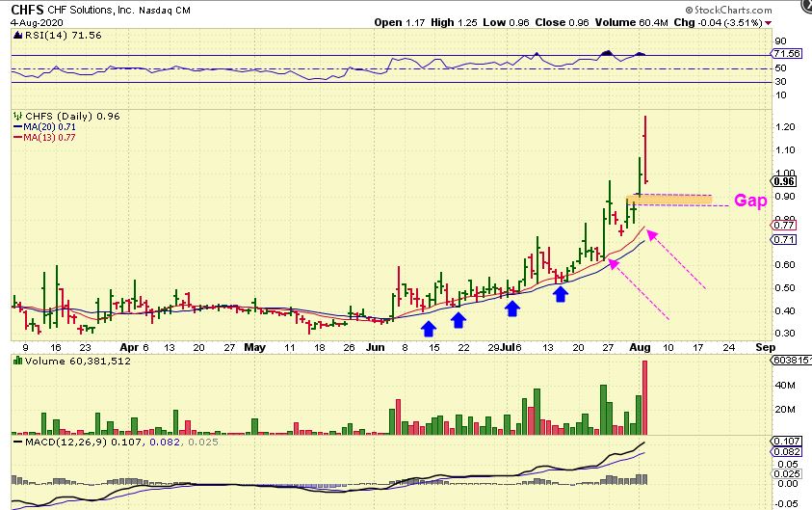Click the 'Volume 60,381,512' panel label
Image resolution: width=812 pixels, height=510 pixels.
[x=77, y=362]
